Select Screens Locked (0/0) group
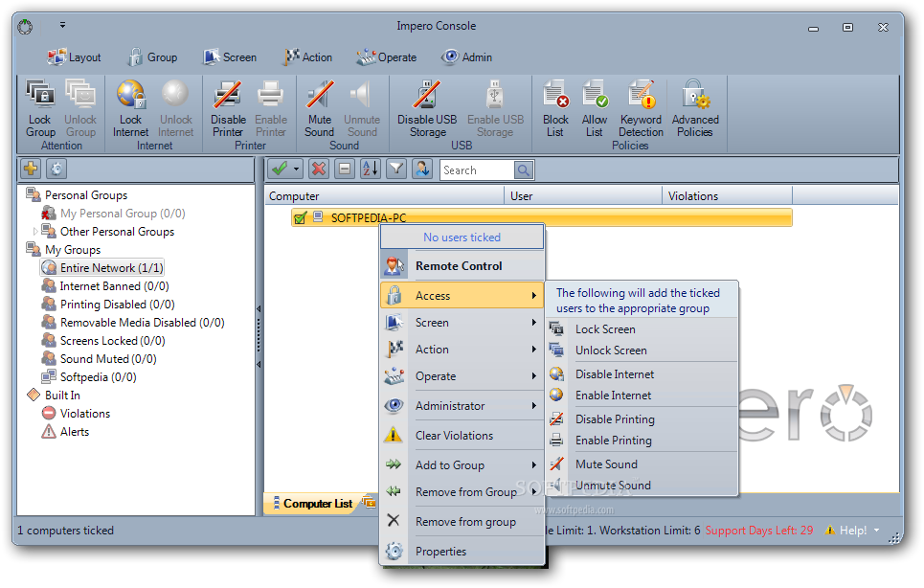This screenshot has width=924, height=588. point(103,341)
